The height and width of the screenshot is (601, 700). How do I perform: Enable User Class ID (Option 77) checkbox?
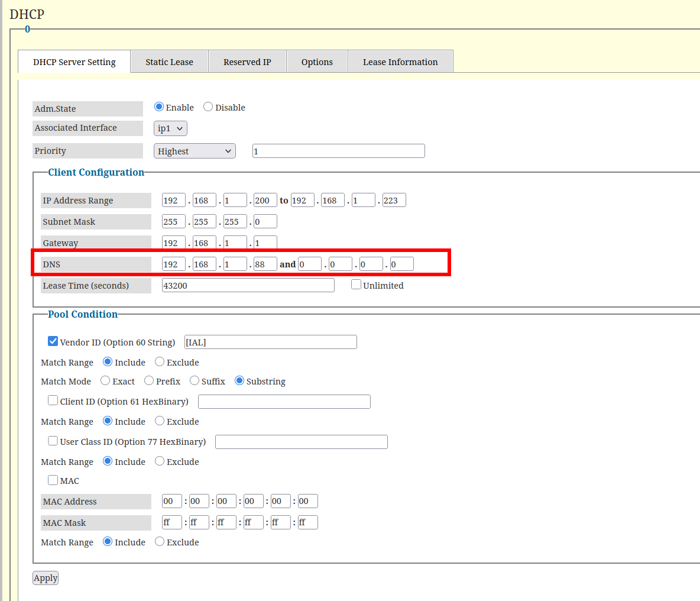[53, 441]
